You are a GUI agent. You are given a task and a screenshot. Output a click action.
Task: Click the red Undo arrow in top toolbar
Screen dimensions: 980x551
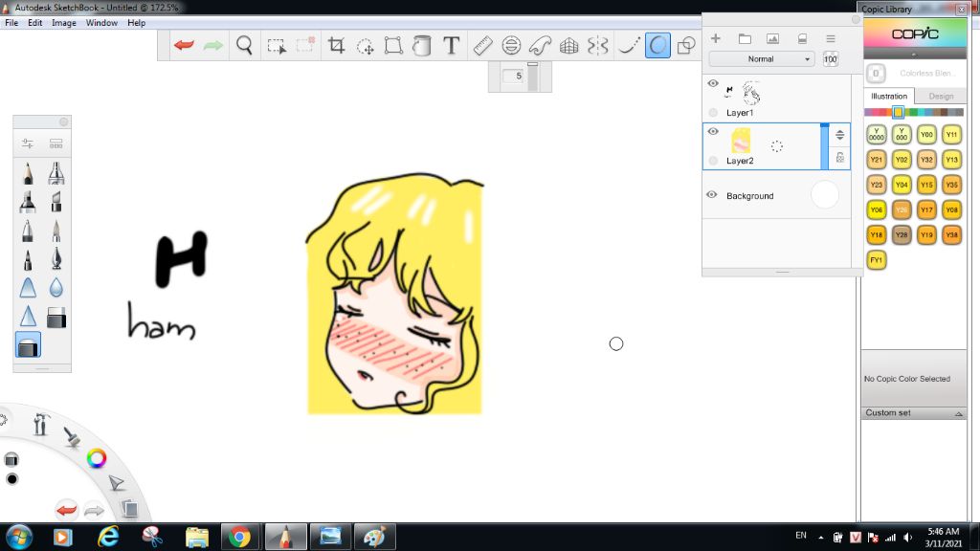pos(184,46)
